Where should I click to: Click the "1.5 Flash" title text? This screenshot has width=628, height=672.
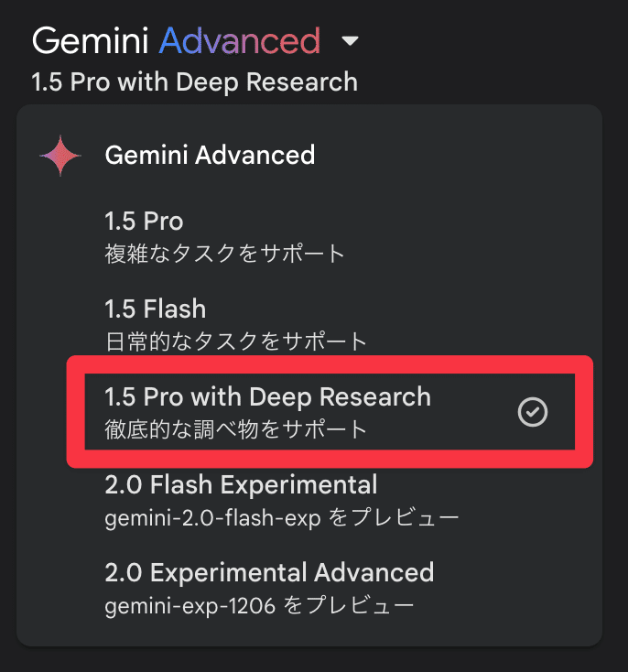(x=156, y=309)
